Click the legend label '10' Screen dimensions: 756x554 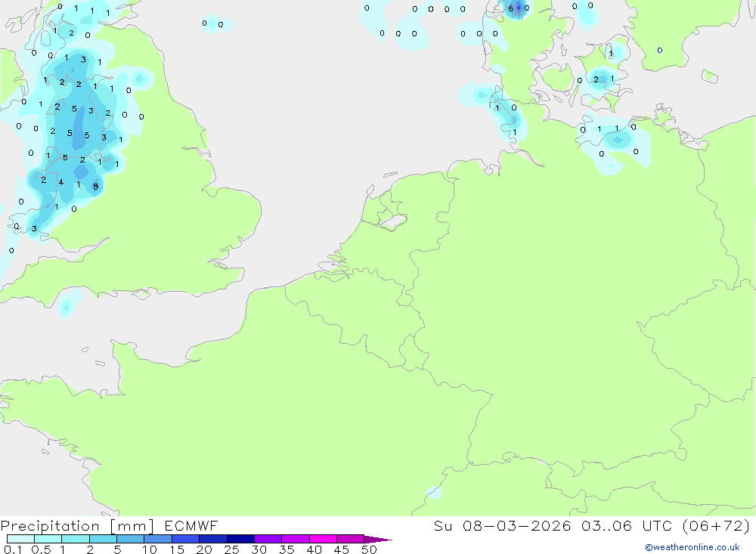click(x=150, y=549)
